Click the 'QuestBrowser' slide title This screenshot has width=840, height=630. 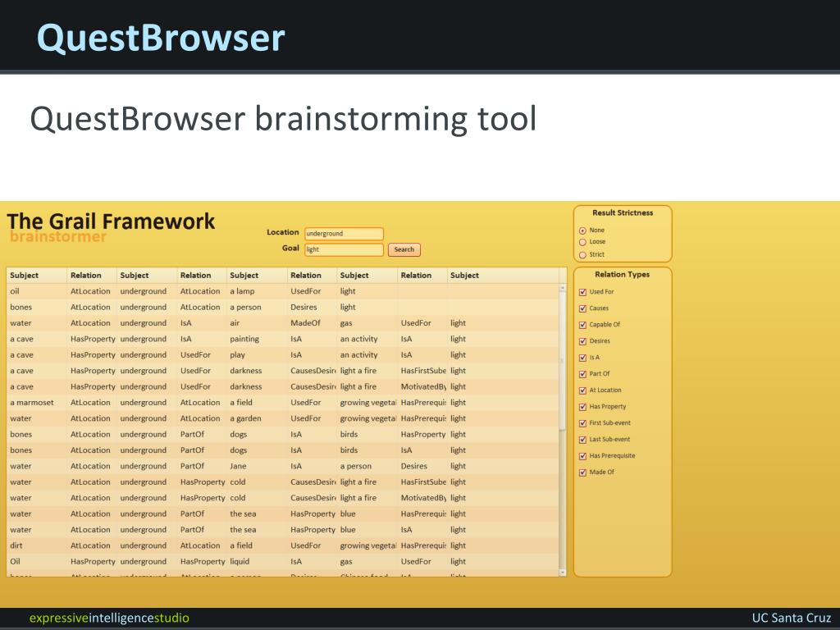161,38
